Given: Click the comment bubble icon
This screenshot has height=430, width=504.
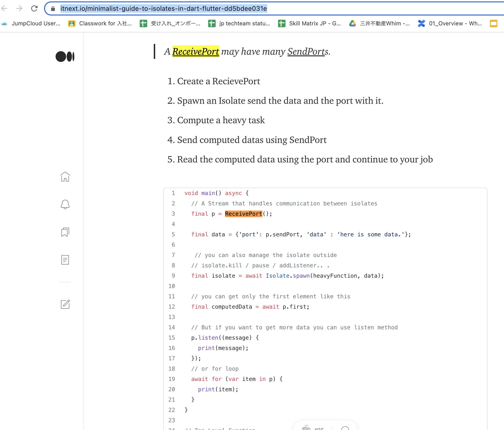Looking at the screenshot, I should click(345, 428).
